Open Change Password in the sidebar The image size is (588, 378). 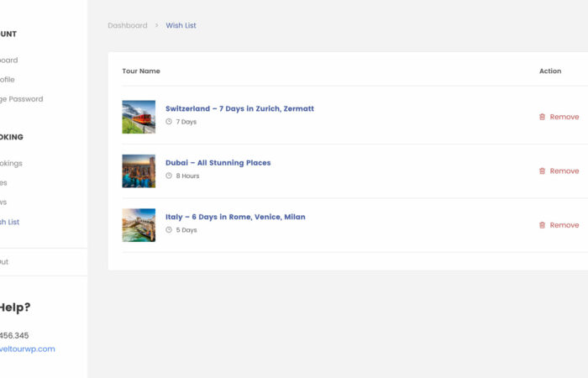pyautogui.click(x=21, y=99)
